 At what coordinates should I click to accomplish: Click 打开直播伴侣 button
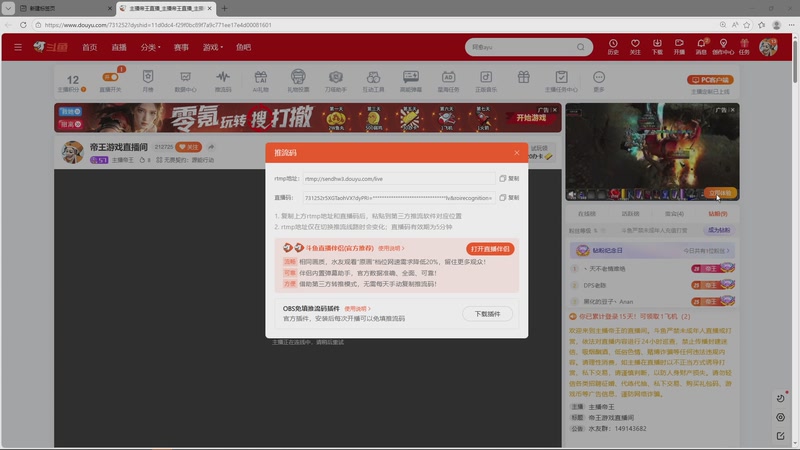click(x=490, y=249)
